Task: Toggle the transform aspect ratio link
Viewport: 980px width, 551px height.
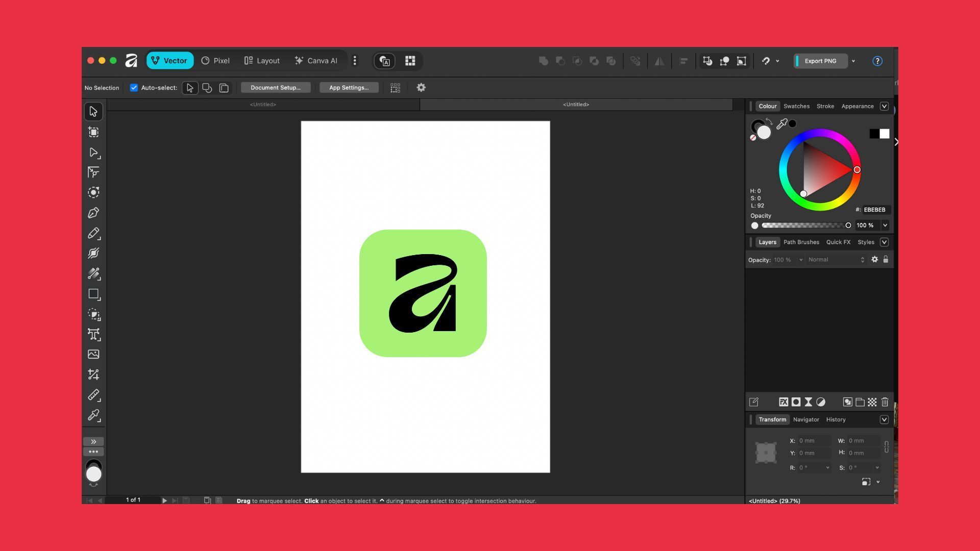Action: [x=887, y=447]
